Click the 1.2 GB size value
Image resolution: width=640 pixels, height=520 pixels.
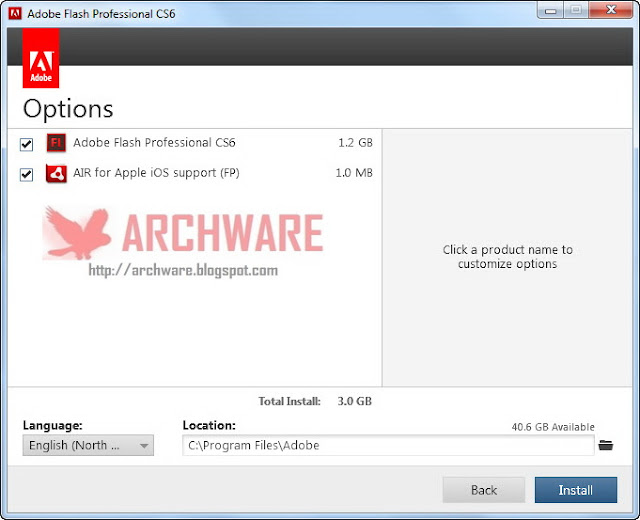355,142
